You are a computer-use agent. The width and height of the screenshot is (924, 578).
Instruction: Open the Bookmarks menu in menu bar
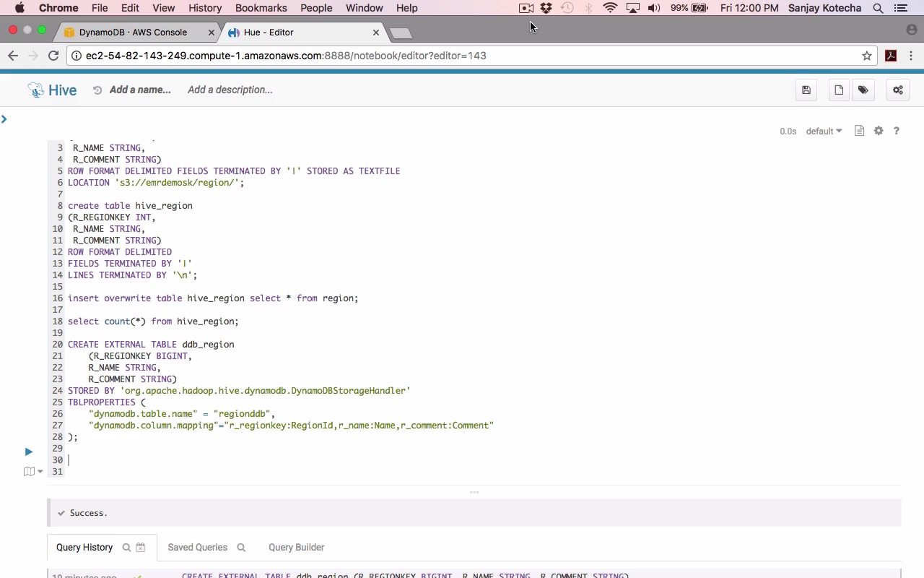coord(261,8)
